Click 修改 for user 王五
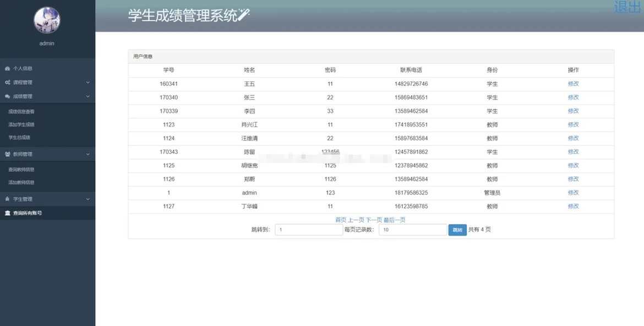The image size is (644, 326). (574, 84)
